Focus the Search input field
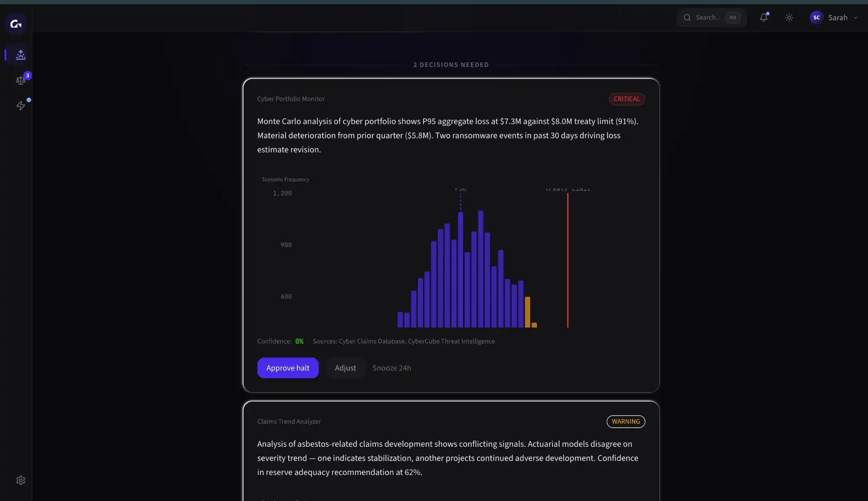The width and height of the screenshot is (868, 501). tap(708, 18)
